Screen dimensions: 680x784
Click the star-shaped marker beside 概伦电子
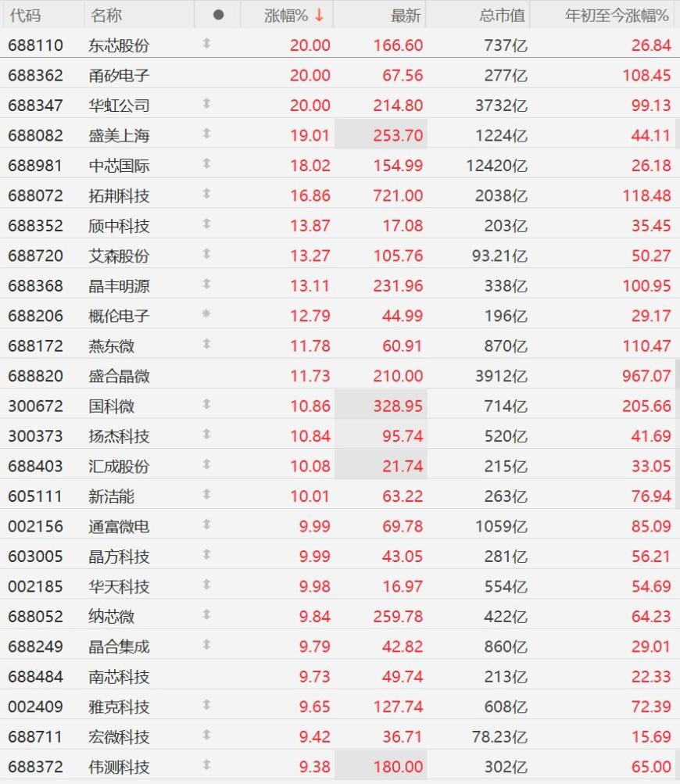(x=206, y=313)
